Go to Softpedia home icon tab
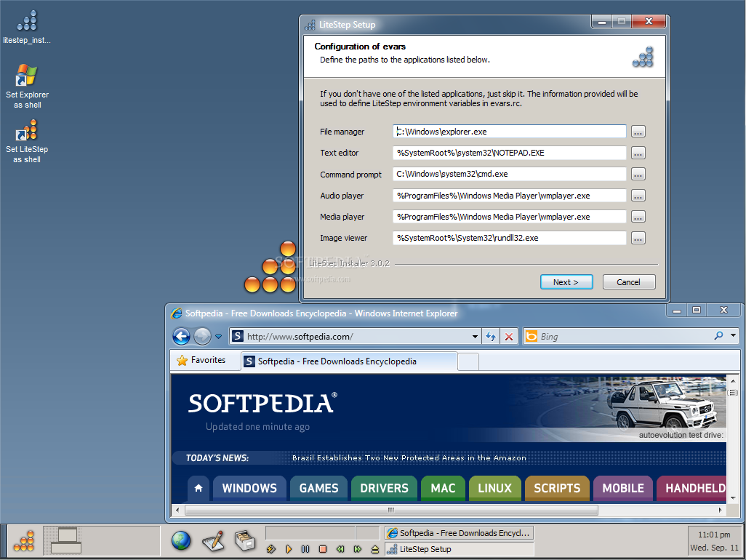The image size is (746, 560). tap(198, 488)
